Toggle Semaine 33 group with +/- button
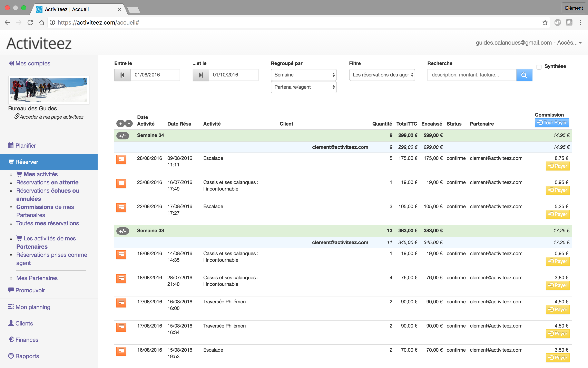 123,231
